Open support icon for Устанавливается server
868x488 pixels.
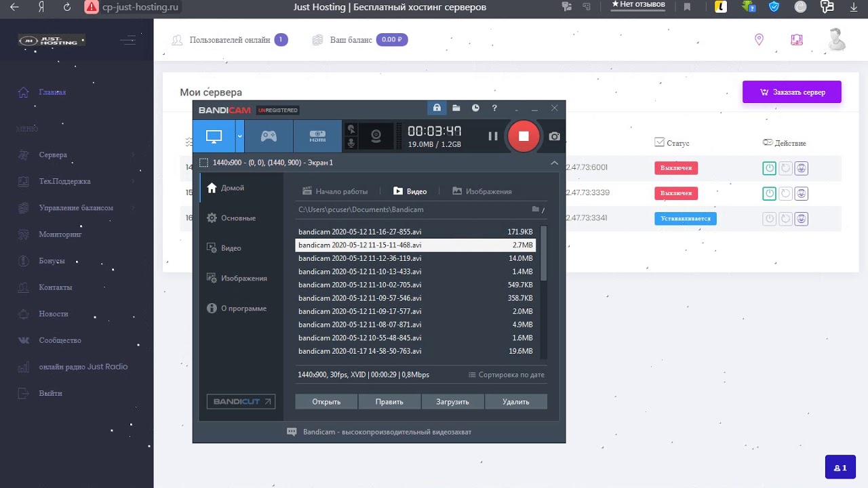(x=802, y=219)
